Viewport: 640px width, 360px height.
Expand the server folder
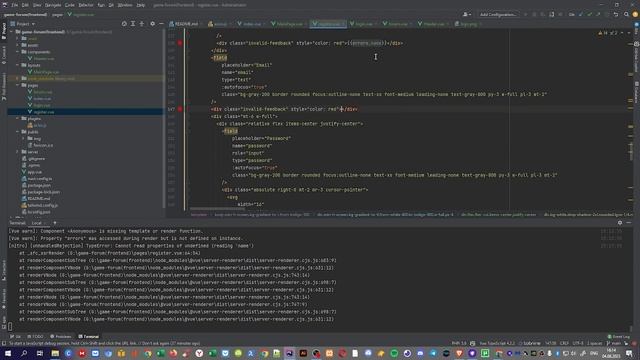point(18,152)
